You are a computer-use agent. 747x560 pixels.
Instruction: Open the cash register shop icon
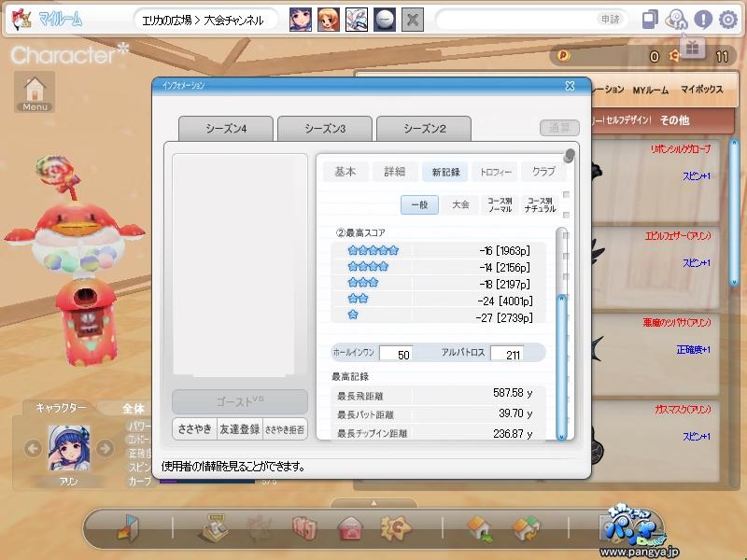click(x=214, y=527)
